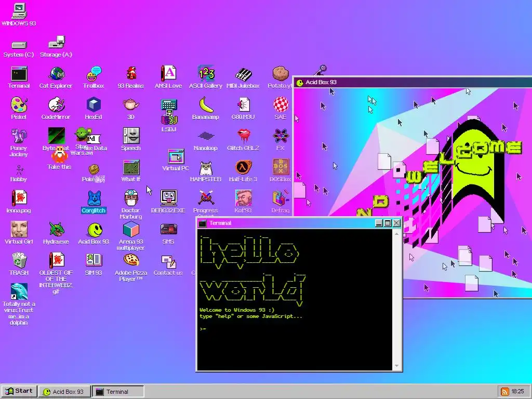Focus the Terminal command prompt line
Image resolution: width=532 pixels, height=399 pixels.
(295, 329)
